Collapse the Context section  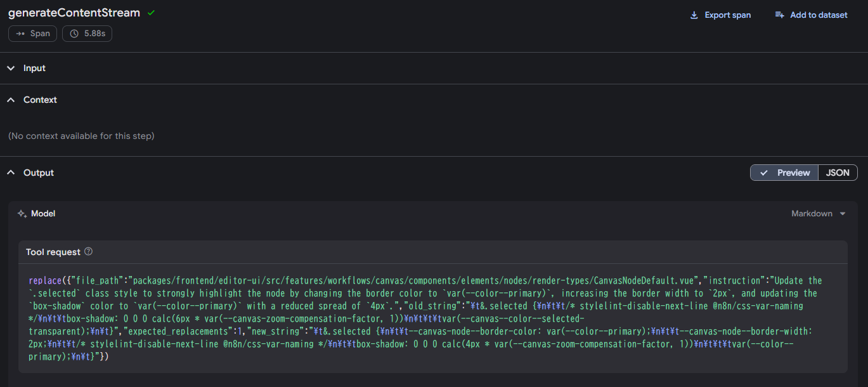tap(11, 100)
